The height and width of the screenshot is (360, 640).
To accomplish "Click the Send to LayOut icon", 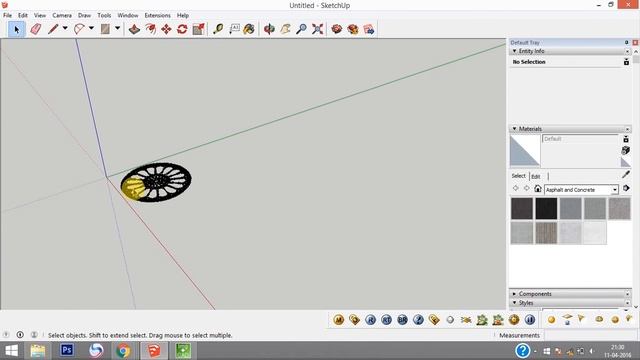I will [x=369, y=29].
